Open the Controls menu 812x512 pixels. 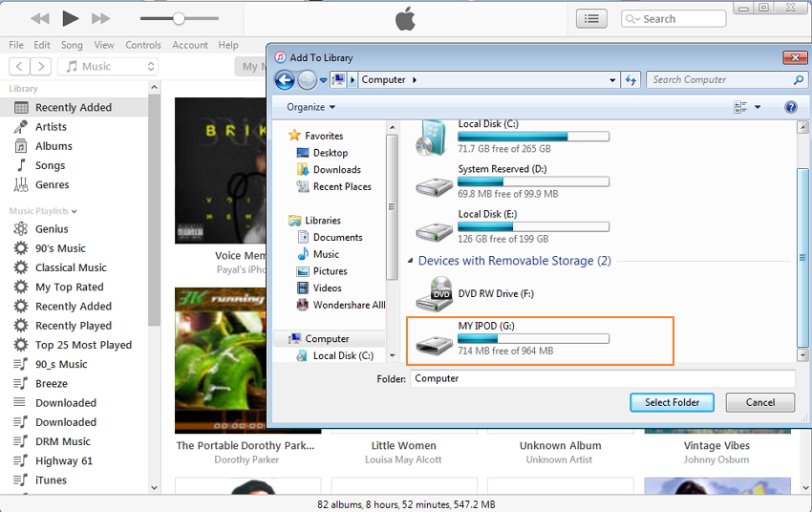point(143,45)
